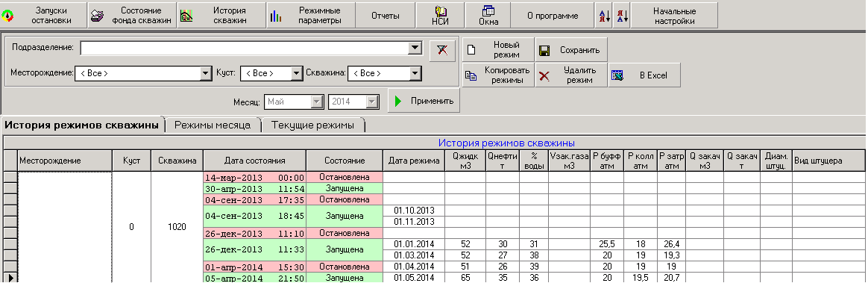Screen dimensions: 868x286
Task: Open Начальные настройки
Action: (674, 16)
